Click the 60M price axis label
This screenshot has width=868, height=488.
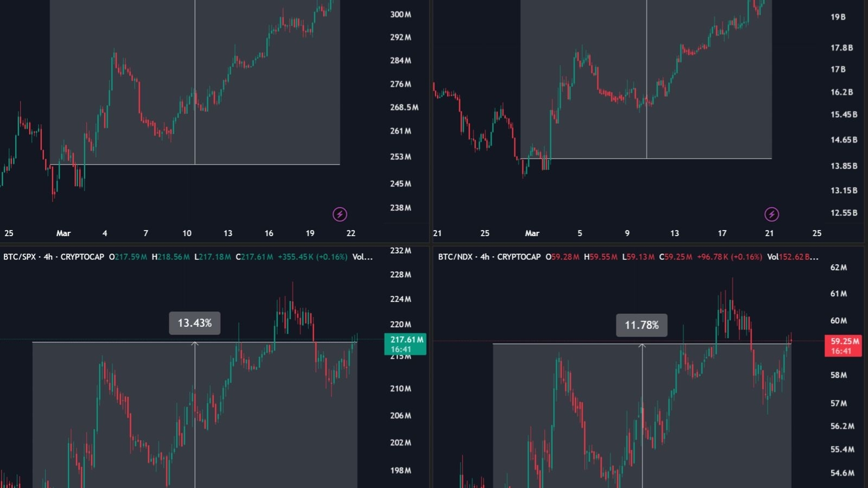pyautogui.click(x=839, y=321)
